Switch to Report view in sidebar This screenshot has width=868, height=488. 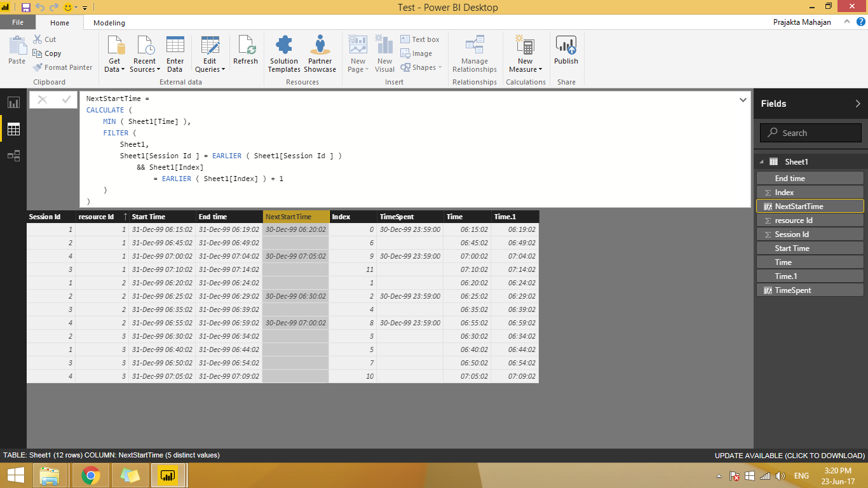coord(13,102)
